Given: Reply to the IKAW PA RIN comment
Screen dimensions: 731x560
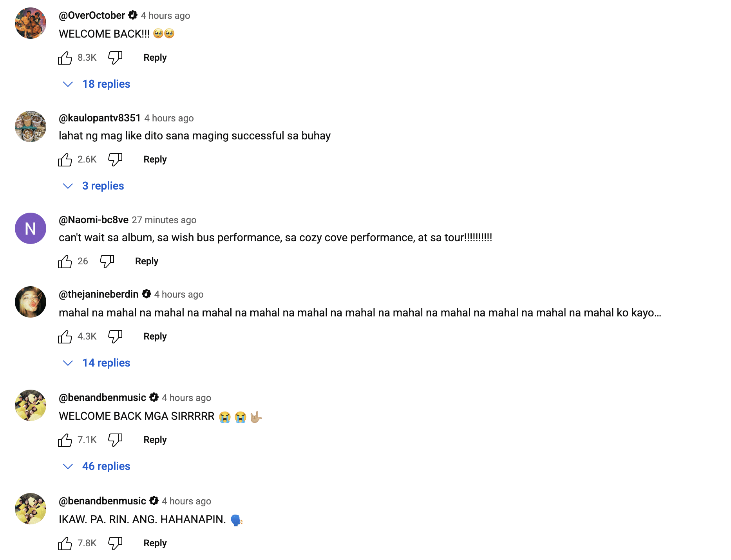Looking at the screenshot, I should [x=155, y=543].
